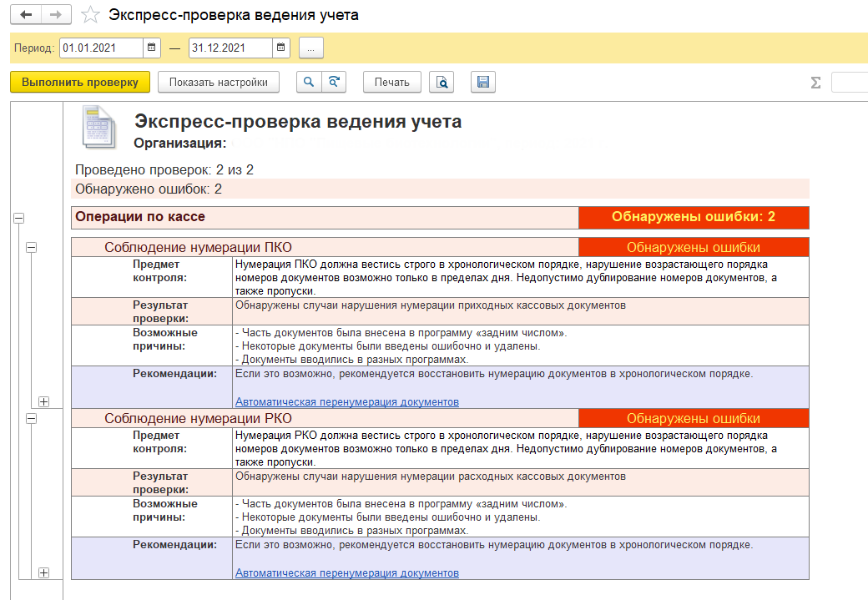The height and width of the screenshot is (600, 868).
Task: Collapse Соблюдение нумерации РКО section
Action: [x=32, y=418]
